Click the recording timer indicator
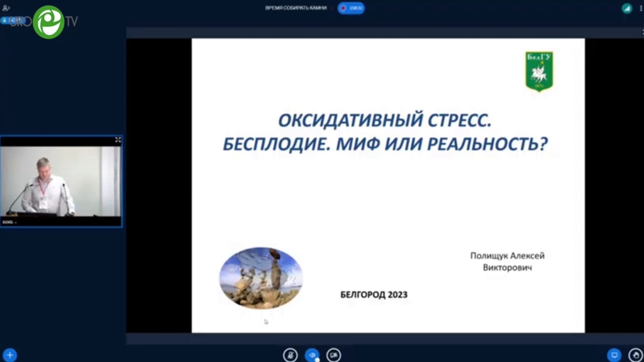 (352, 8)
